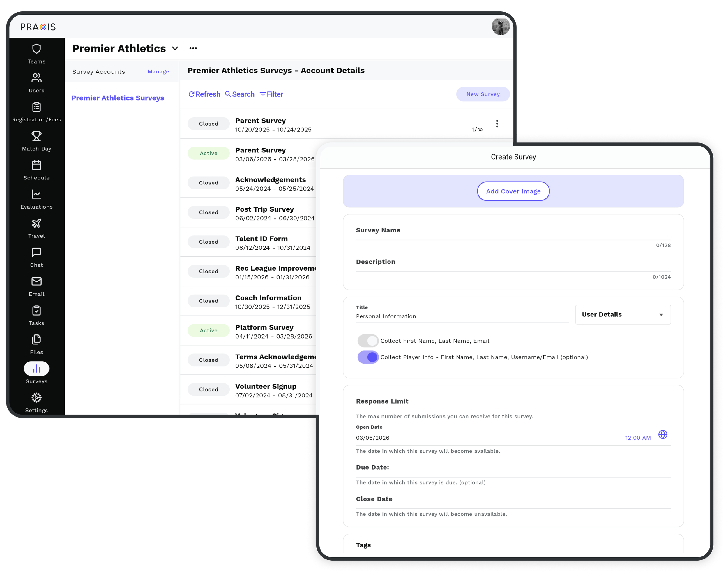
Task: Select Premier Athletics Surveys account
Action: pos(118,98)
